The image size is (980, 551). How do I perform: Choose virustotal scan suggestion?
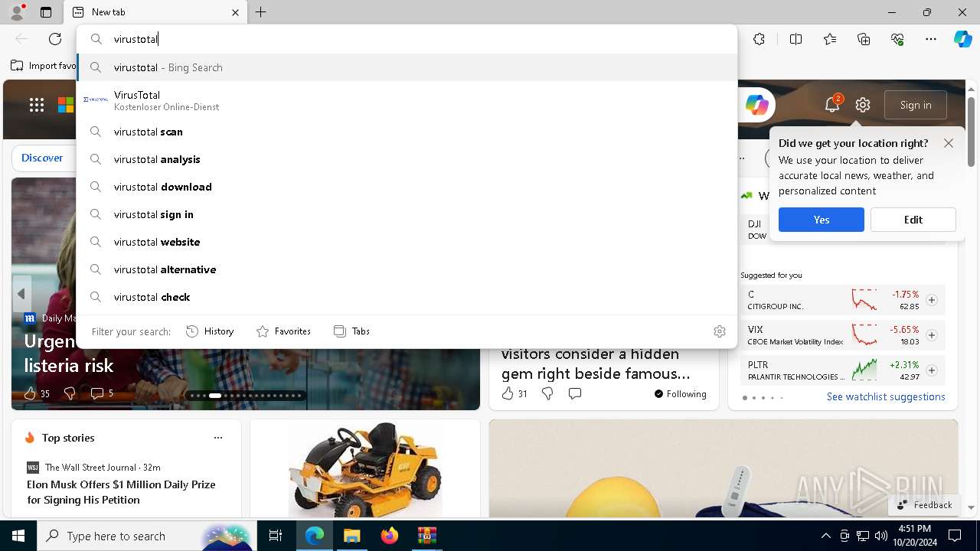coord(407,132)
